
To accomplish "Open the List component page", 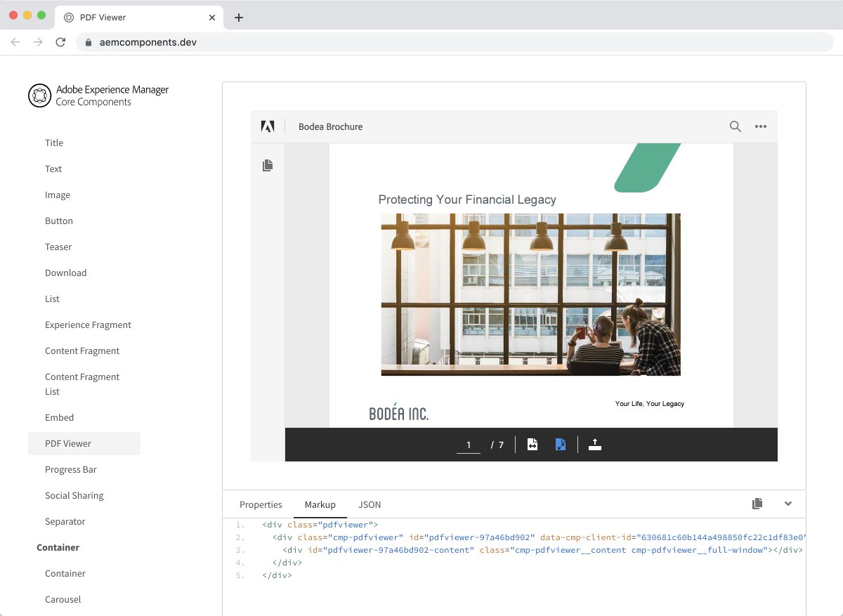I will point(52,299).
